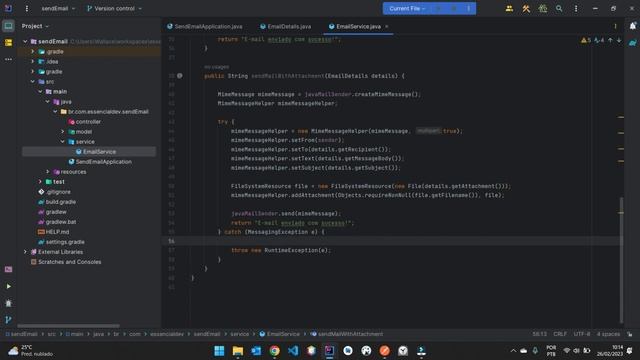Select Scratches and Consoles node
Image resolution: width=640 pixels, height=360 pixels.
pos(66,262)
